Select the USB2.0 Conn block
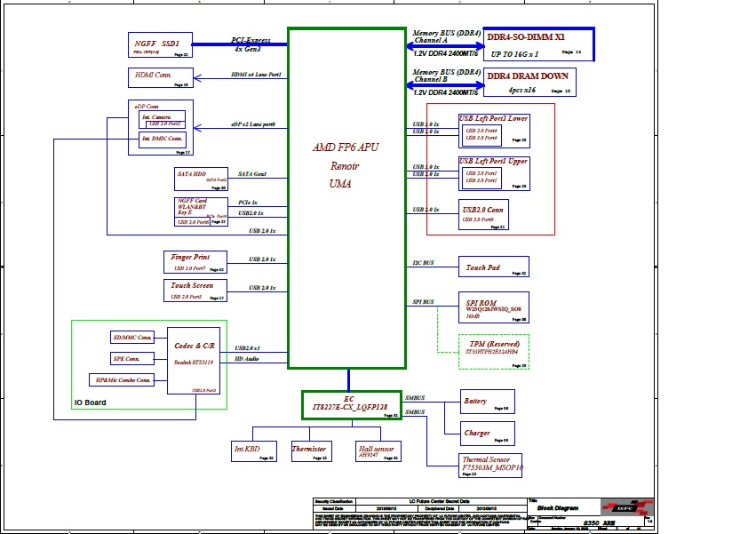 [484, 216]
